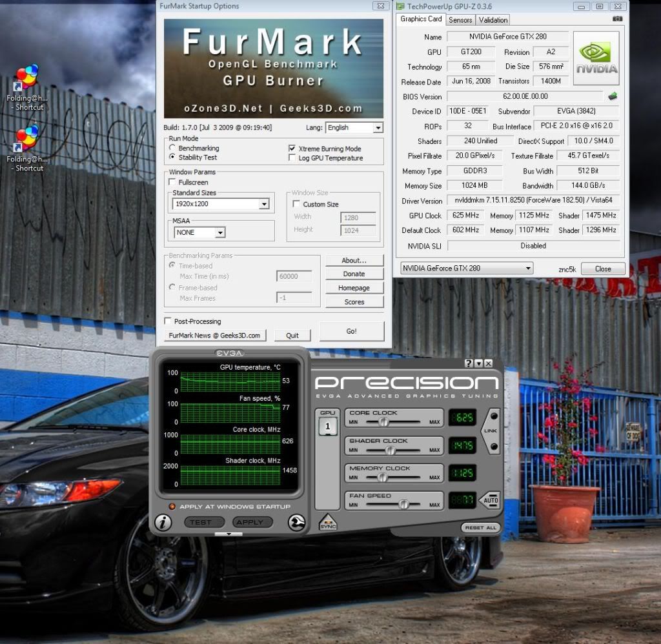Click the Driver Version field
This screenshot has height=644, width=661.
pyautogui.click(x=533, y=200)
